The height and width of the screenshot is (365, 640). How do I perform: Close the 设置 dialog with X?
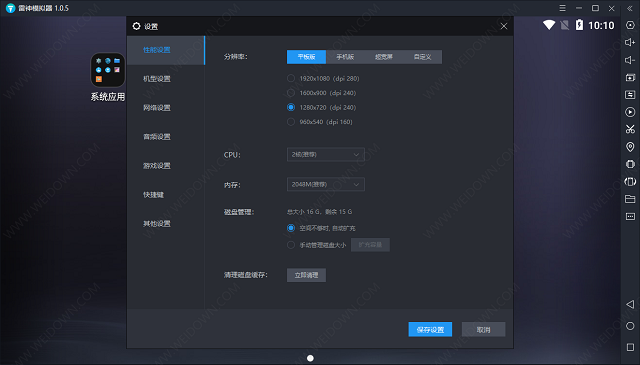click(504, 26)
